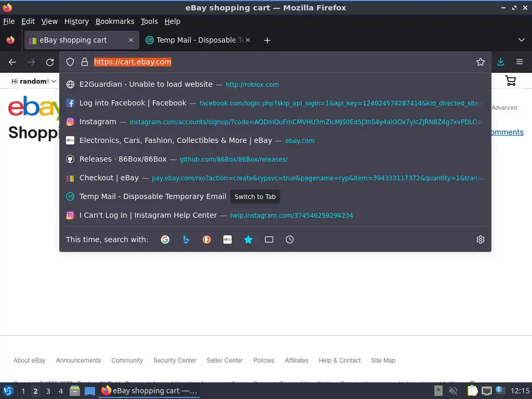The image size is (532, 399).
Task: Expand the Hi random! account dropdown
Action: [34, 82]
